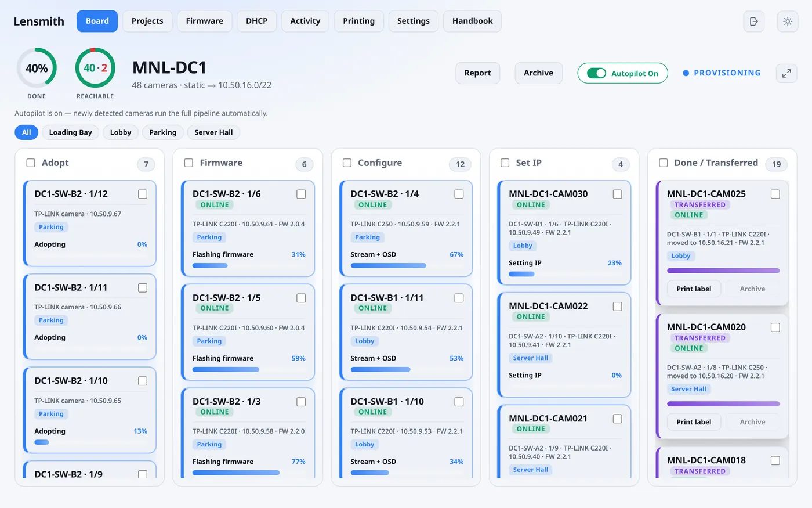Open the MNL-DC1-CAM022 card title

[x=548, y=306]
